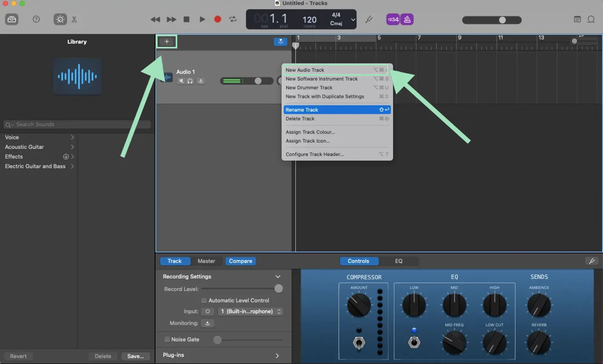Image resolution: width=603 pixels, height=364 pixels.
Task: Click the Revert button at bottom left
Action: 17,356
